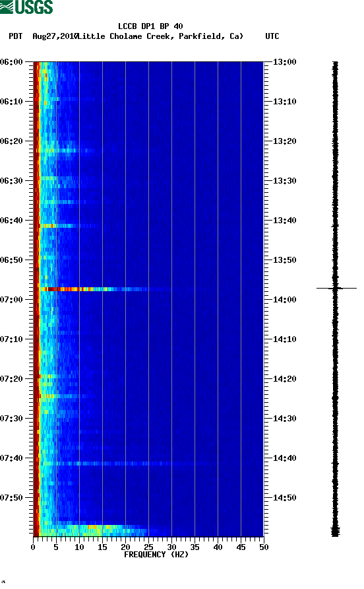The image size is (364, 589).
Task: Click the 50 Hz frequency tick label
Action: [264, 547]
